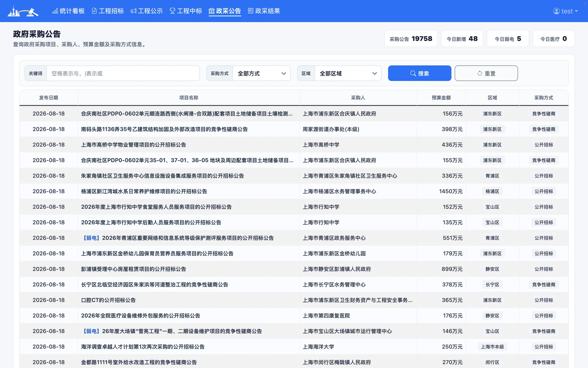This screenshot has width=588, height=368.
Task: Open 2026年度上海市行知中学后勤人员服务 announcement
Action: coord(151,222)
